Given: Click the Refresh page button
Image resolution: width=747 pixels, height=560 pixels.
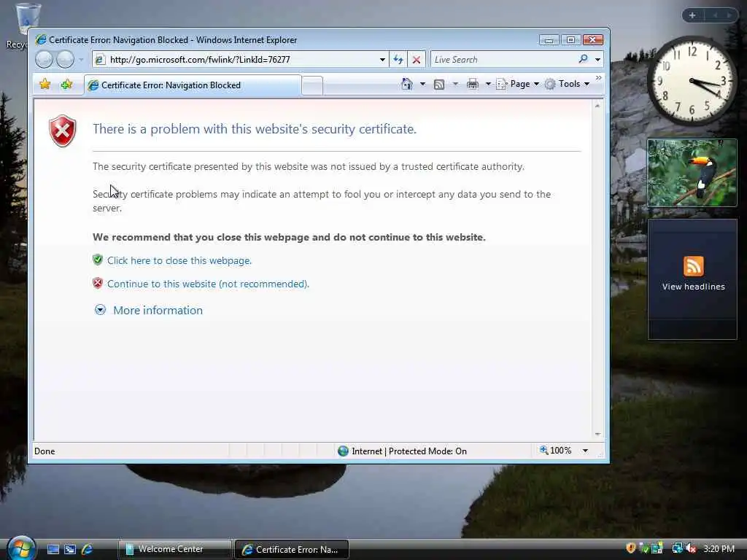Looking at the screenshot, I should 398,60.
